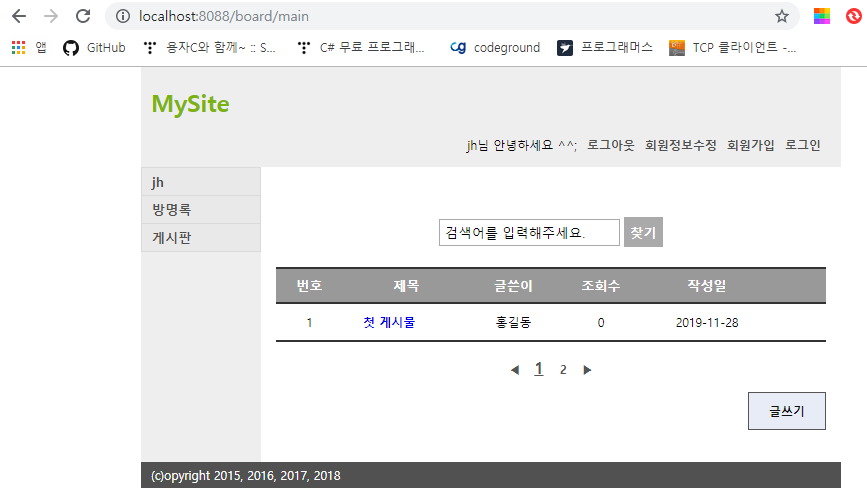Screen dimensions: 867x502
Task: Bookmark this page with the star icon
Action: click(781, 16)
